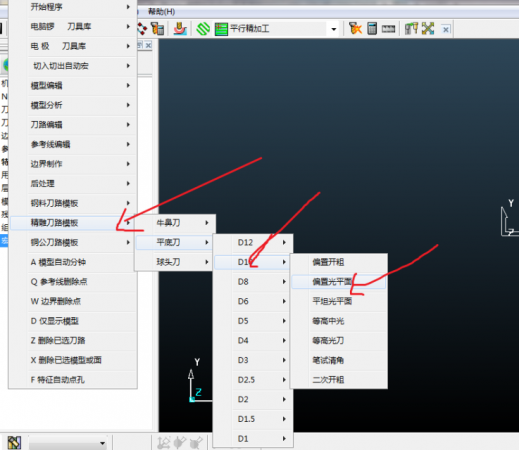Run the X 删除已选模型或面 macro

coord(73,360)
